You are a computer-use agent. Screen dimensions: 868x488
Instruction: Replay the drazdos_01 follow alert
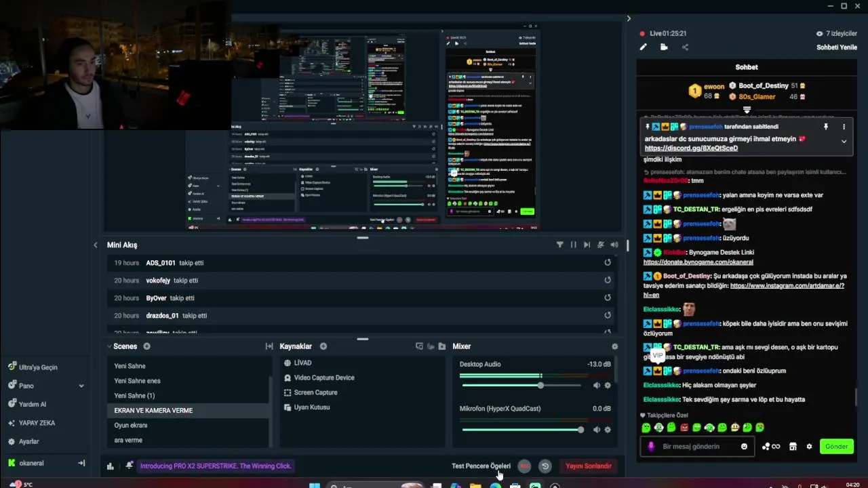point(608,315)
